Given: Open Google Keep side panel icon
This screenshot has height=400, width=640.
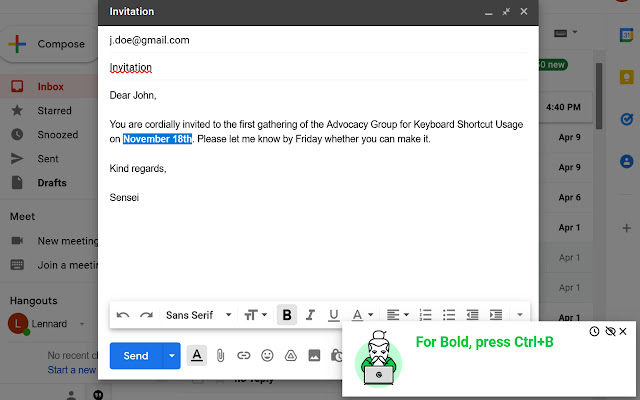Looking at the screenshot, I should tap(627, 77).
